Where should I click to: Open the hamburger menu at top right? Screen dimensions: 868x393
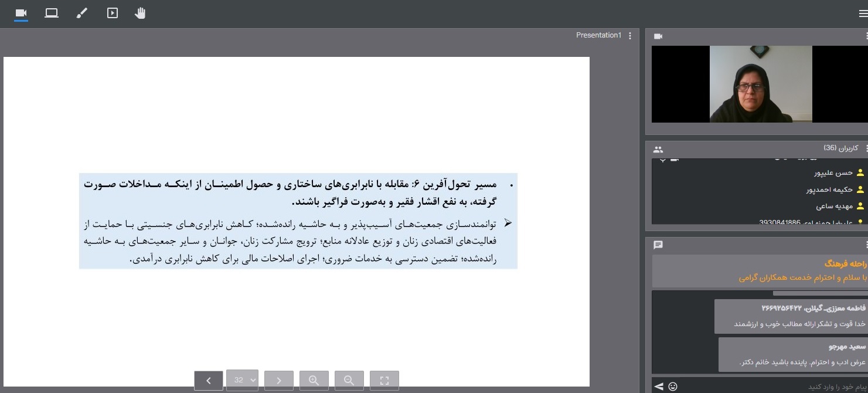click(x=863, y=14)
